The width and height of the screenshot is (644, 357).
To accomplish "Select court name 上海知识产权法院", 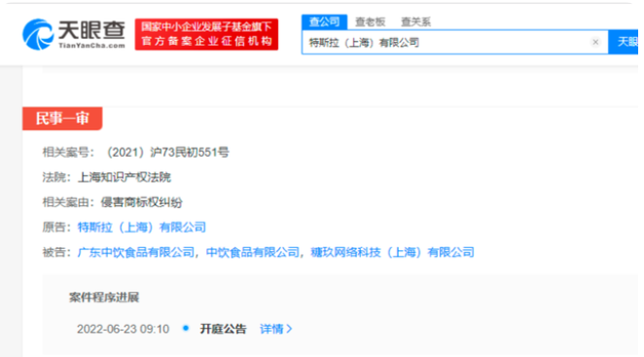I will [x=125, y=177].
